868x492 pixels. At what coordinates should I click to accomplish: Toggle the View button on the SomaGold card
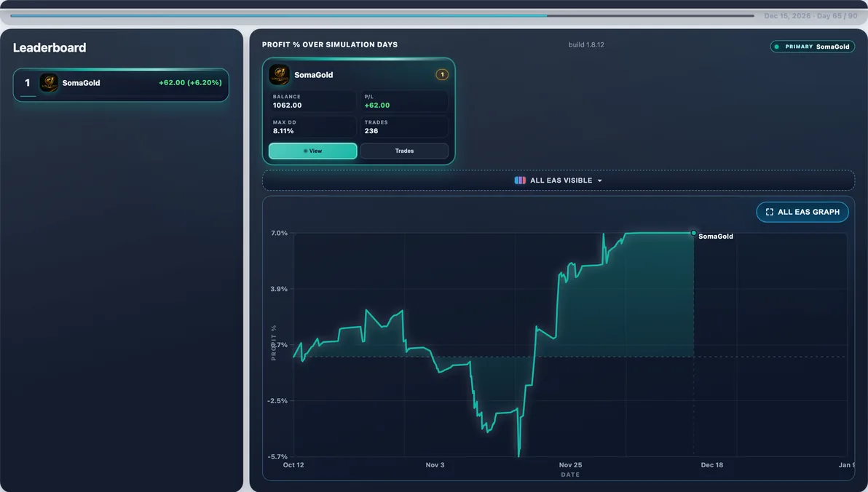[313, 151]
